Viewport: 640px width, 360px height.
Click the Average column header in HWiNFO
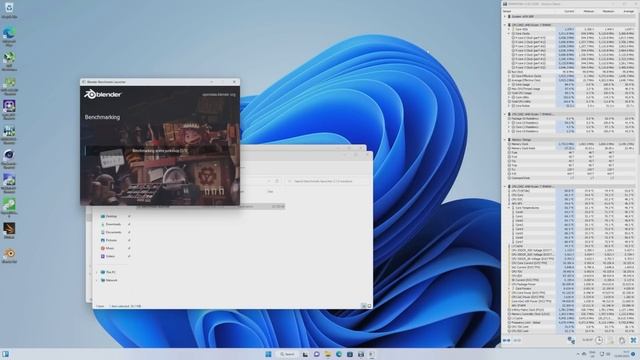[x=628, y=11]
